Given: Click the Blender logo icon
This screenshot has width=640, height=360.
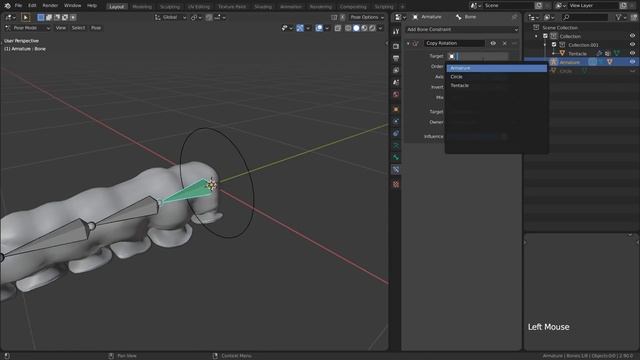Looking at the screenshot, I should coord(7,6).
